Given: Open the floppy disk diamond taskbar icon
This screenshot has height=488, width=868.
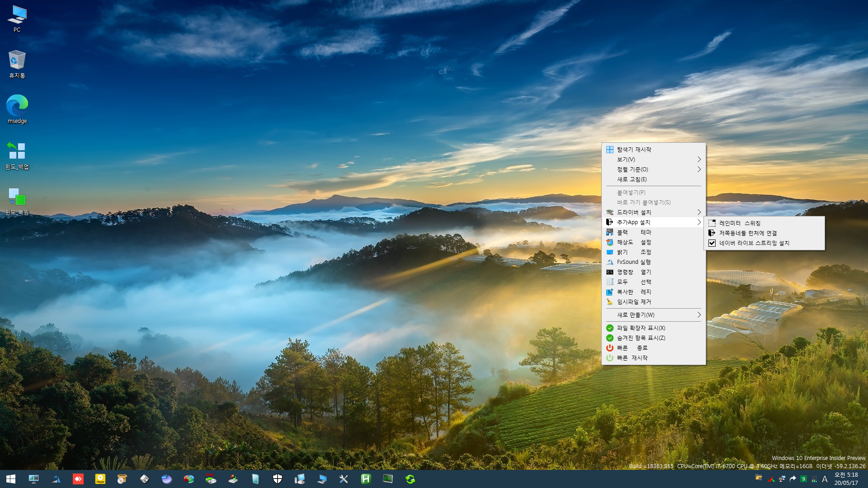Looking at the screenshot, I should tap(145, 479).
